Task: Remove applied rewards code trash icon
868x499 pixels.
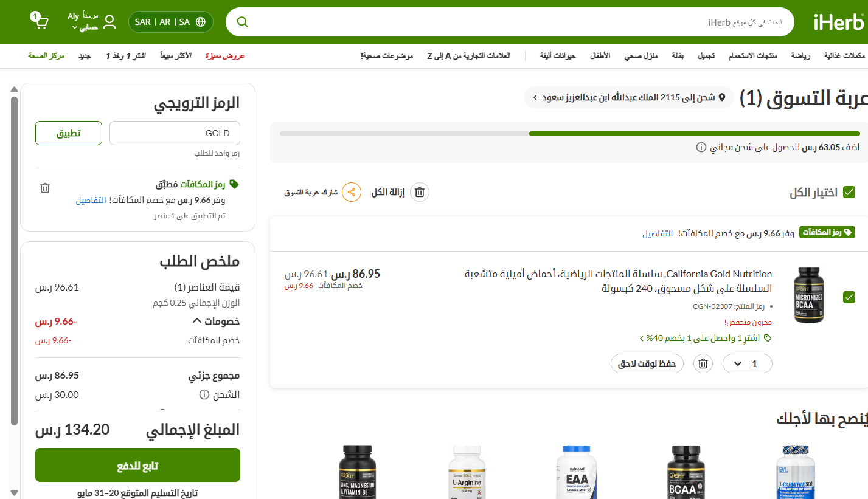Action: click(45, 188)
